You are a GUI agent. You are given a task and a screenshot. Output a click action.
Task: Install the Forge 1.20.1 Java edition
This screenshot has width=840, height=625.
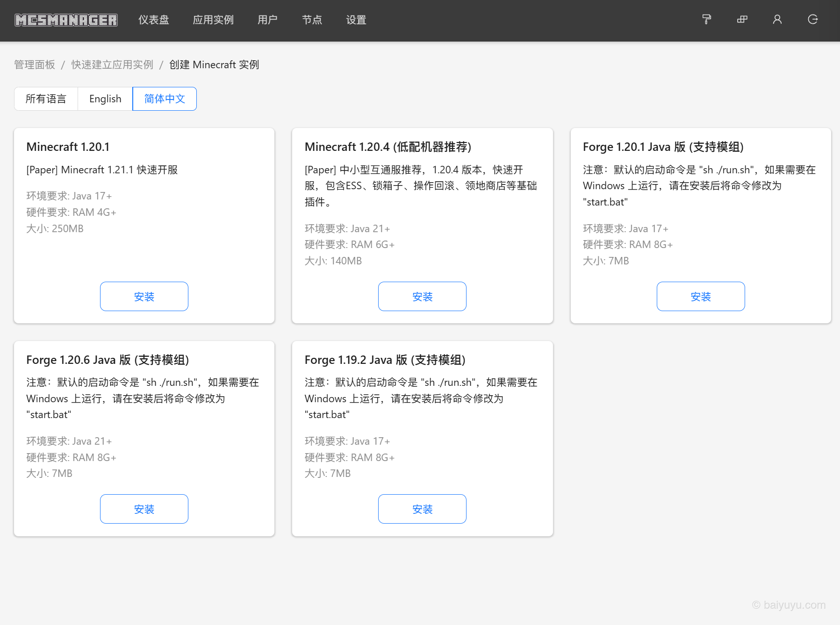pos(700,296)
